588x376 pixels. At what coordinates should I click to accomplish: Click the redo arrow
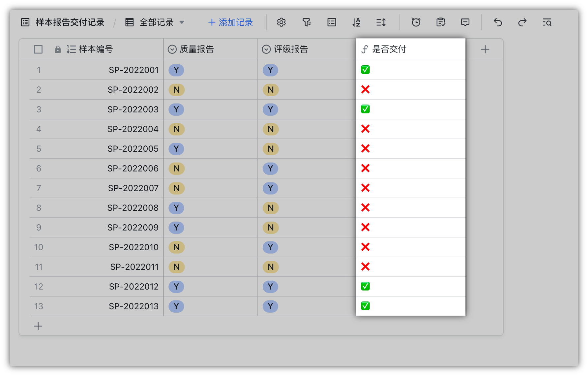point(522,22)
